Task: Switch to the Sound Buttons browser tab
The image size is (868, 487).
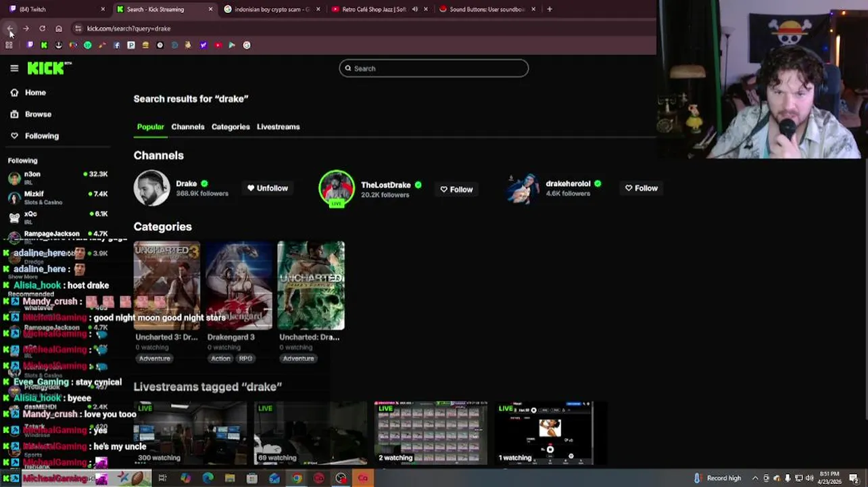Action: (487, 9)
